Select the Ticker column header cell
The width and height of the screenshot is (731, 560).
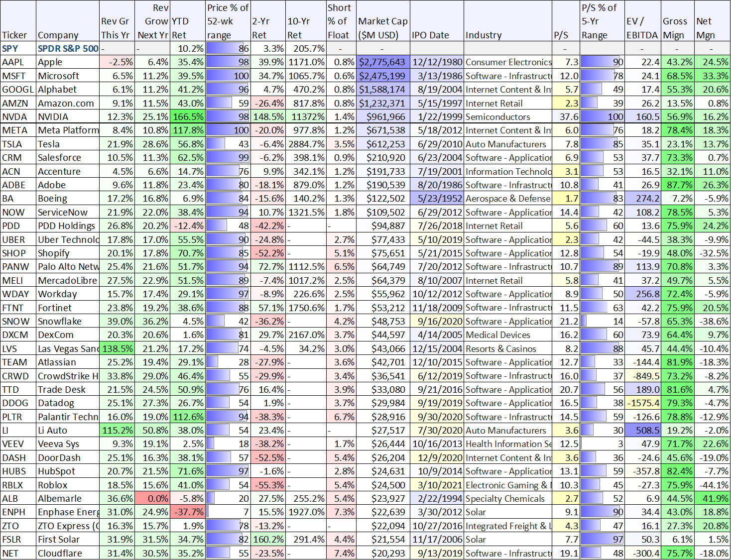pyautogui.click(x=18, y=21)
